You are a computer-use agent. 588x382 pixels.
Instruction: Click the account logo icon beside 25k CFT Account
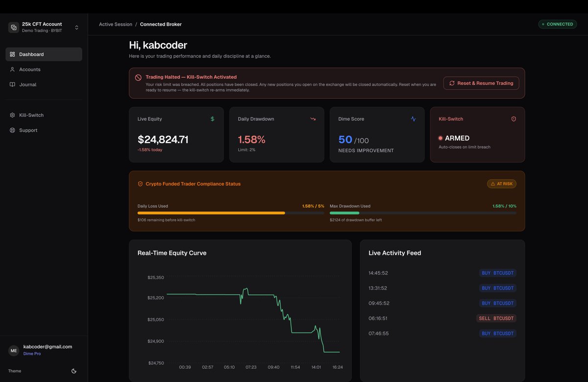[14, 27]
